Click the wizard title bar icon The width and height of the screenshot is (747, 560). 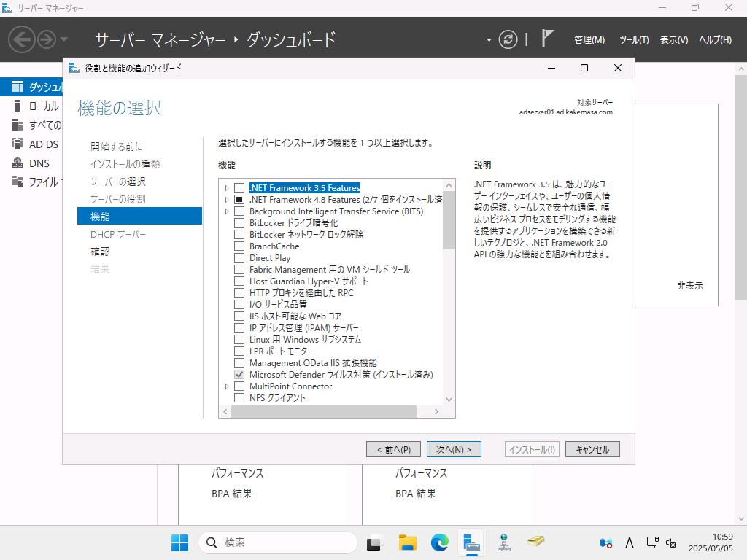(x=74, y=68)
